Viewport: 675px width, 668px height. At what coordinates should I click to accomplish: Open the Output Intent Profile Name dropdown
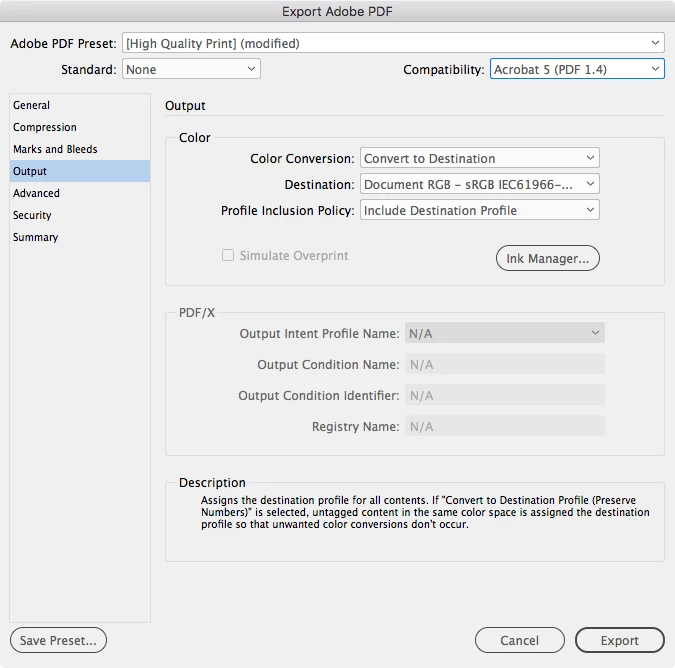point(505,333)
